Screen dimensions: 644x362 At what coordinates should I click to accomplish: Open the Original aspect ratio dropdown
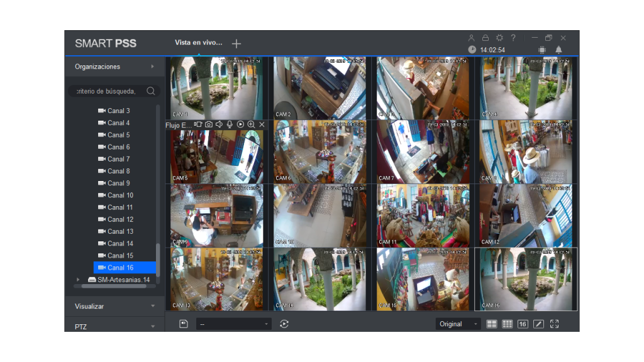tap(458, 324)
